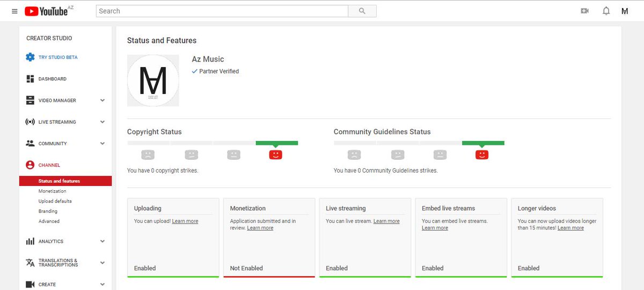The height and width of the screenshot is (290, 644).
Task: Click the Enabled status on Uploading card
Action: [145, 268]
